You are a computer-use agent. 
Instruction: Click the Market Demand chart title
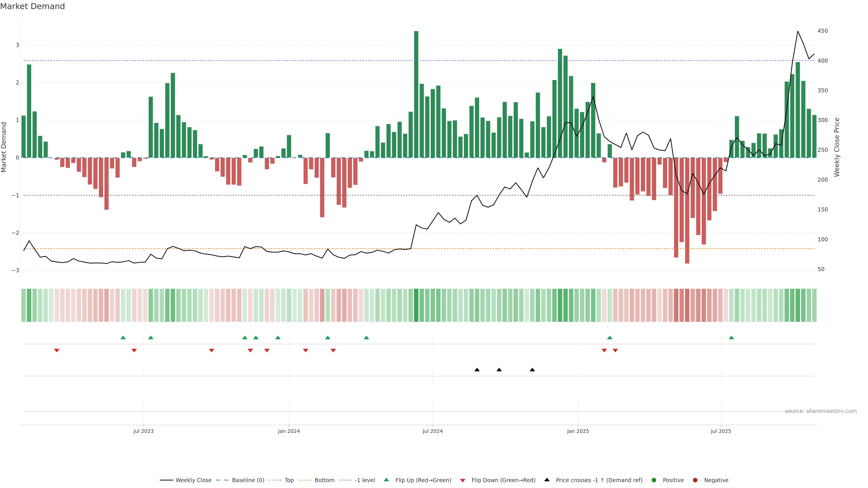click(32, 6)
